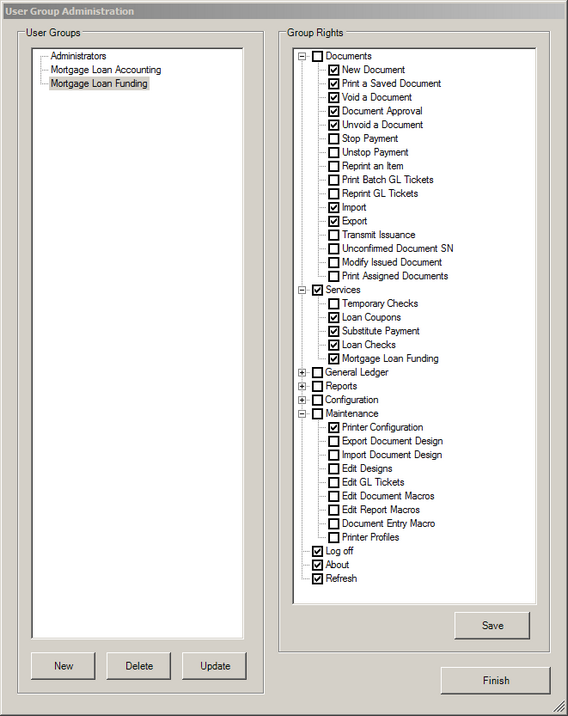The width and height of the screenshot is (568, 716).
Task: Toggle the Temporary Checks checkbox
Action: click(334, 304)
